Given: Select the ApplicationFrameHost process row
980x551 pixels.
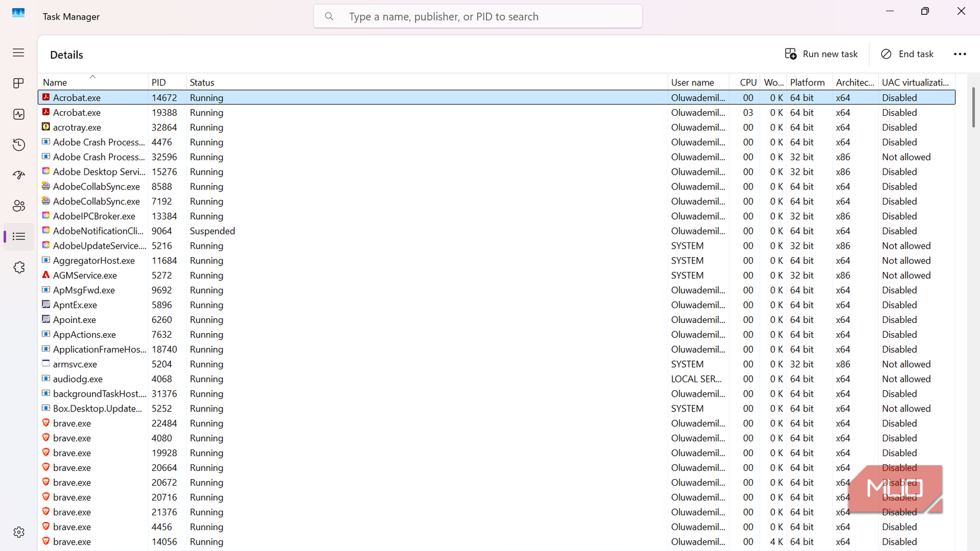Looking at the screenshot, I should tap(497, 349).
